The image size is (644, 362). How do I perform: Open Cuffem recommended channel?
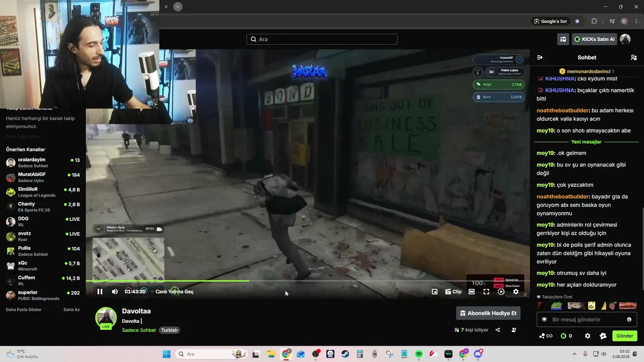(x=43, y=281)
